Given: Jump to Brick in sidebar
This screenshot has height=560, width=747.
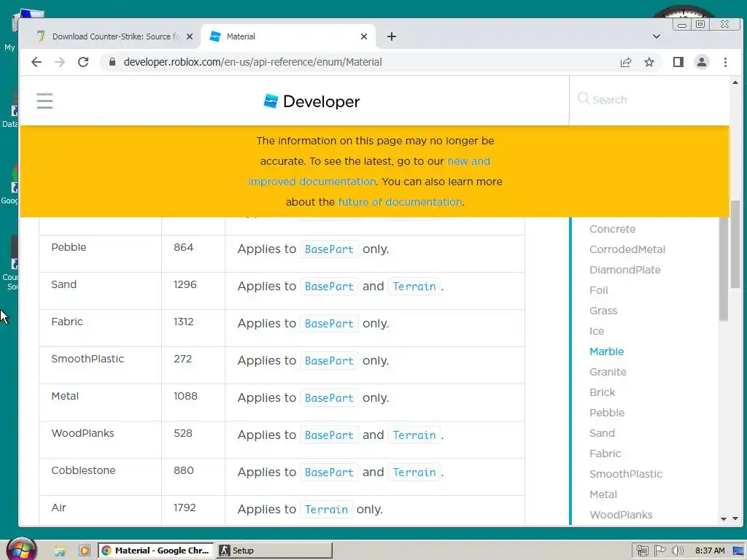Looking at the screenshot, I should (x=602, y=392).
